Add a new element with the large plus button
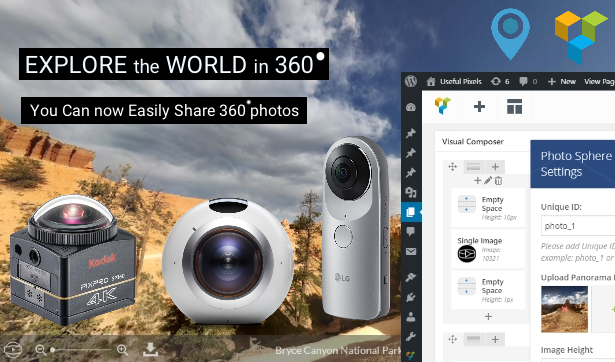 (x=479, y=106)
